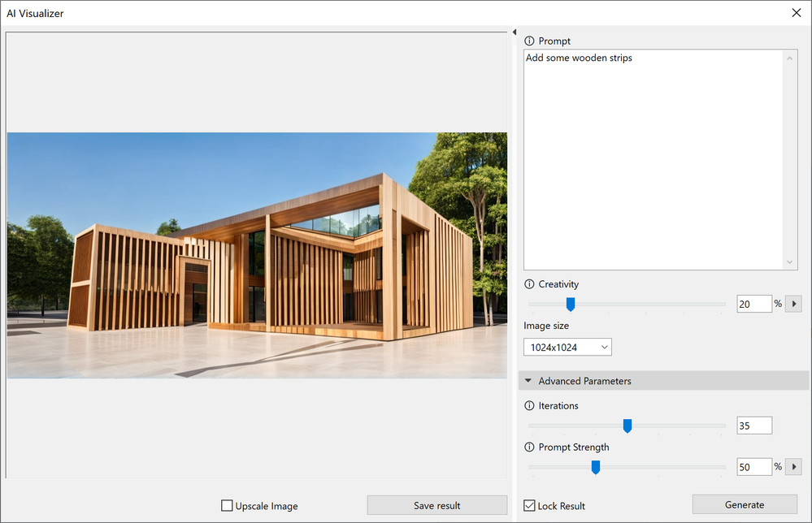Click the prompt scrollbar down arrow
The width and height of the screenshot is (812, 523).
coord(790,262)
